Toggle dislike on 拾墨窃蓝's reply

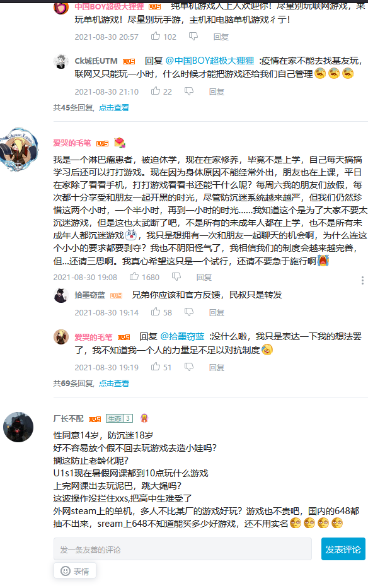click(189, 312)
